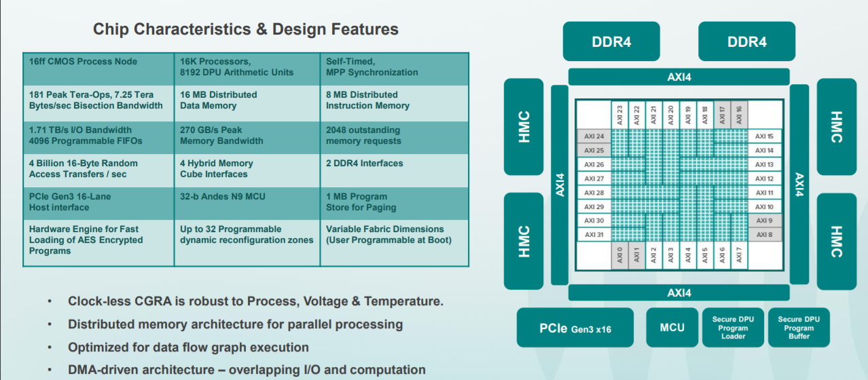Select the '181 Peak Tera-Ops' table cell
This screenshot has width=868, height=380.
click(x=98, y=102)
